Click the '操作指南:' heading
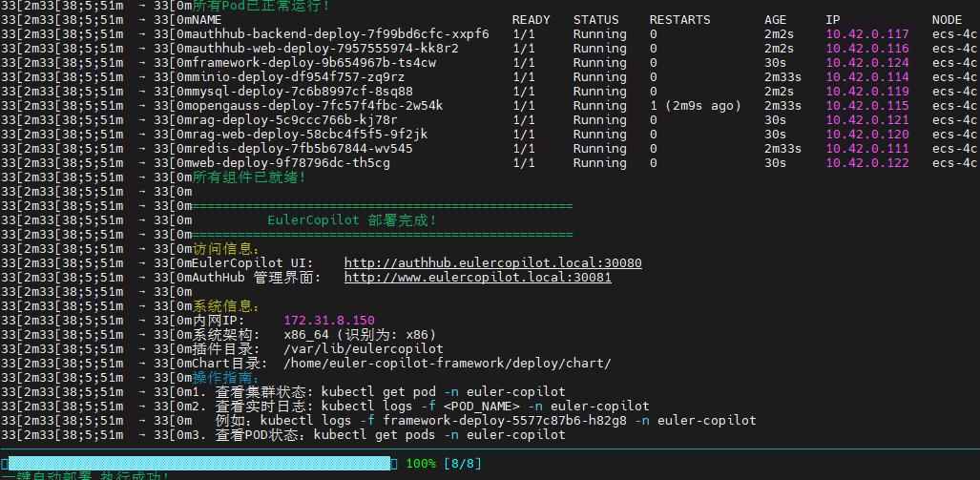 click(x=225, y=378)
